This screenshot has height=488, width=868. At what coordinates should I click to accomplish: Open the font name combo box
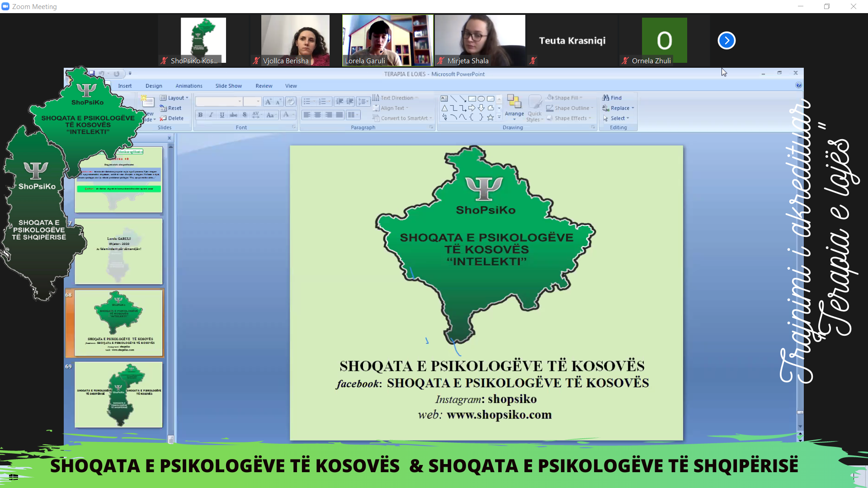pos(219,102)
